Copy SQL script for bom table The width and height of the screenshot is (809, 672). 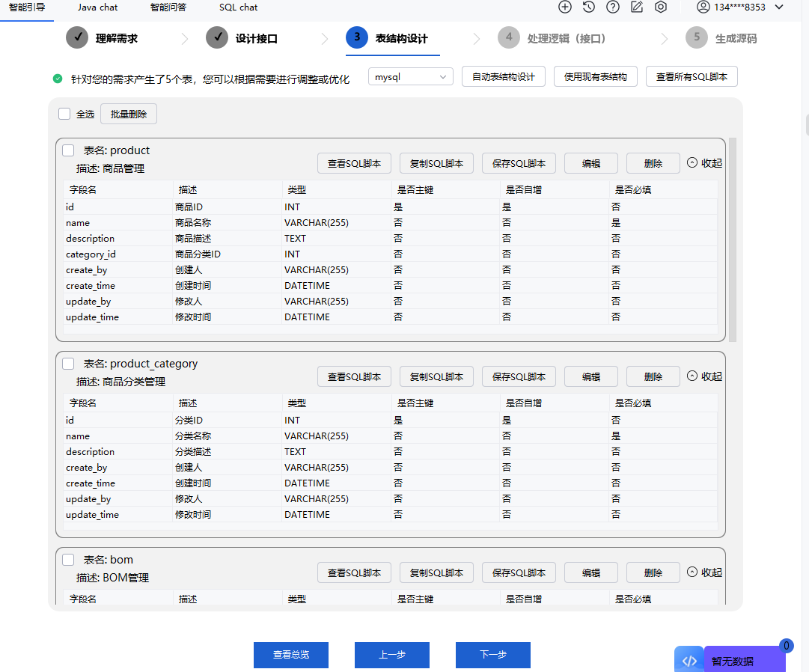pos(436,573)
